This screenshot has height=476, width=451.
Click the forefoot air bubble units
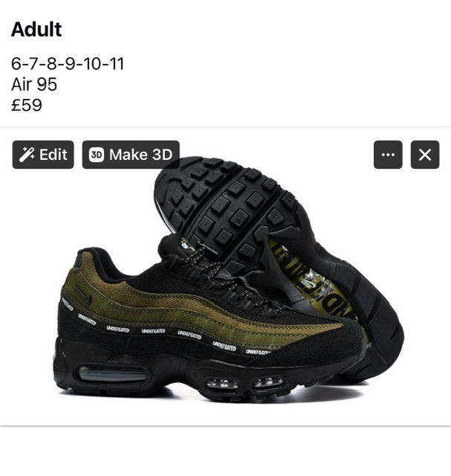pyautogui.click(x=245, y=383)
